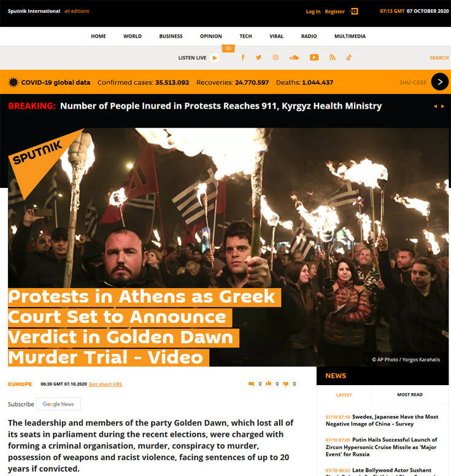
Task: Click the Get short URL link
Action: (106, 384)
